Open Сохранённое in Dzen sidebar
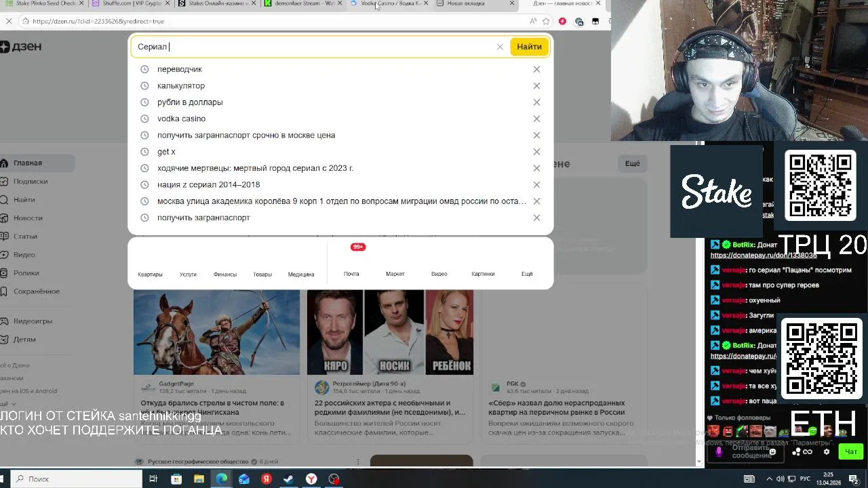Viewport: 868px width, 488px height. point(37,291)
